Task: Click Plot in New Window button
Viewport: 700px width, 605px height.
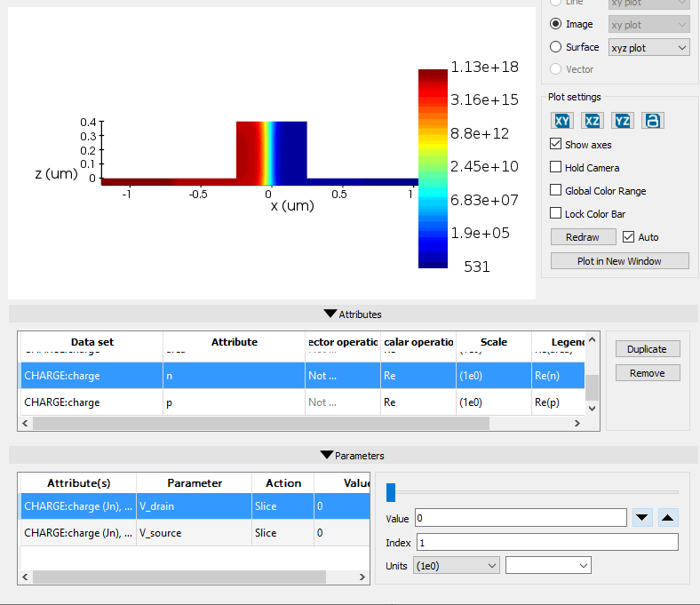Action: coord(620,261)
